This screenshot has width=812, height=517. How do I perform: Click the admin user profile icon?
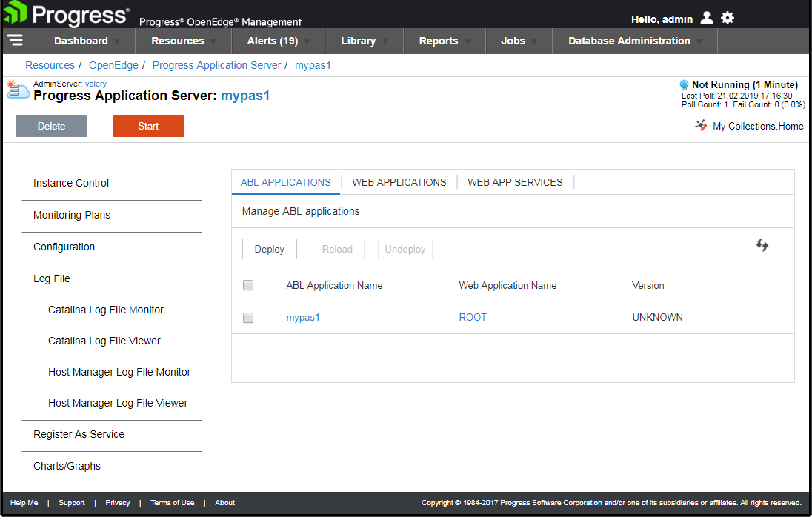click(707, 18)
